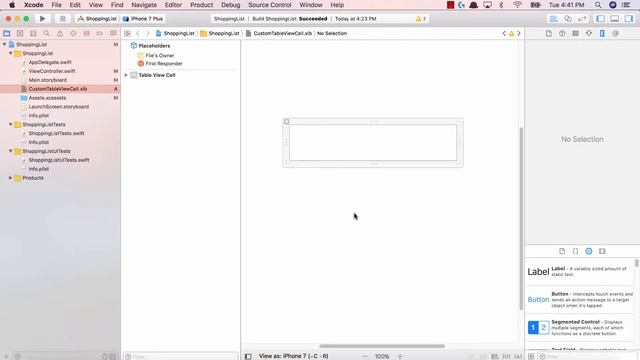This screenshot has width=640, height=360.
Task: Open the Report navigator icon
Action: click(113, 33)
